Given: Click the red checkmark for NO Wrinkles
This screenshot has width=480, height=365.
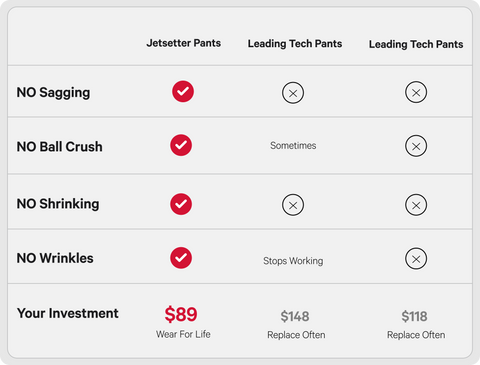Looking at the screenshot, I should (181, 258).
